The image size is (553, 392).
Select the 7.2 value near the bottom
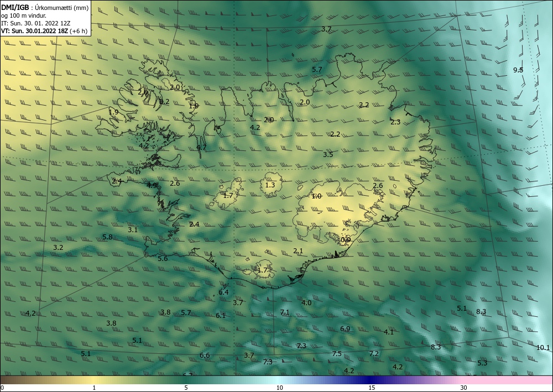tap(374, 354)
